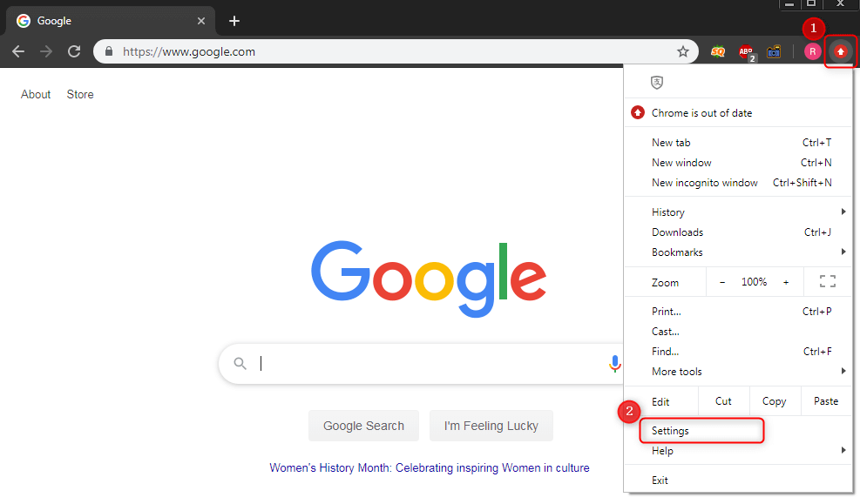This screenshot has width=860, height=504.
Task: Click Cut in the Edit row
Action: (723, 401)
